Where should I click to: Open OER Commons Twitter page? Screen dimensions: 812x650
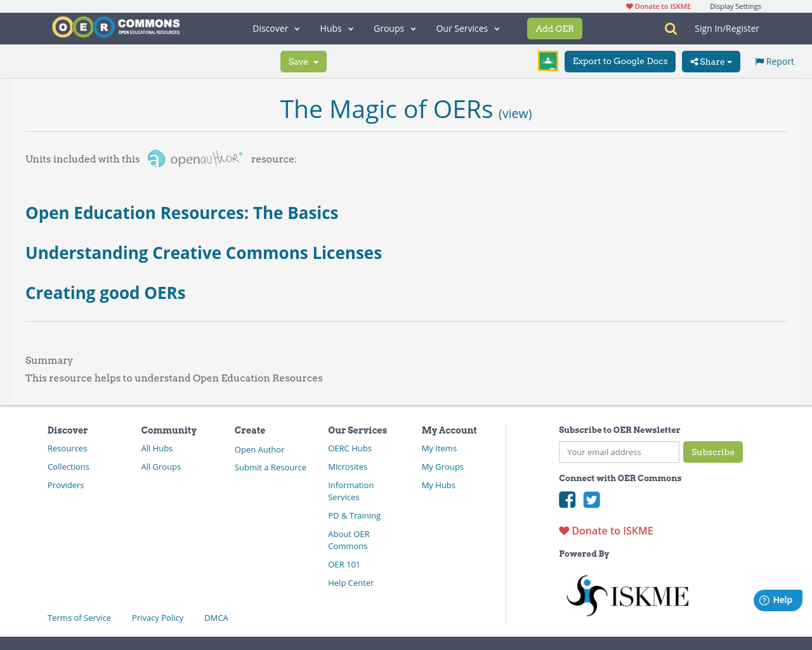[x=591, y=500]
